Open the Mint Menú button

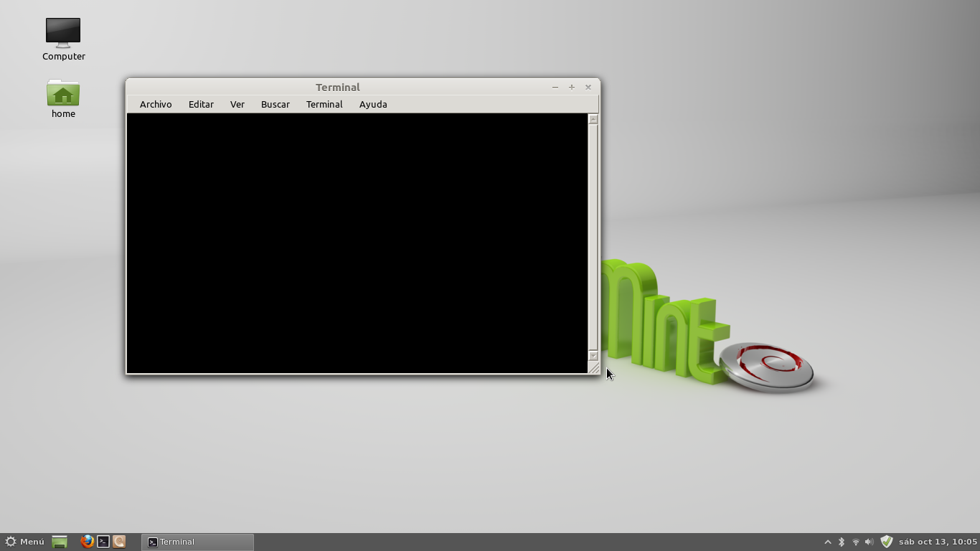pyautogui.click(x=25, y=542)
